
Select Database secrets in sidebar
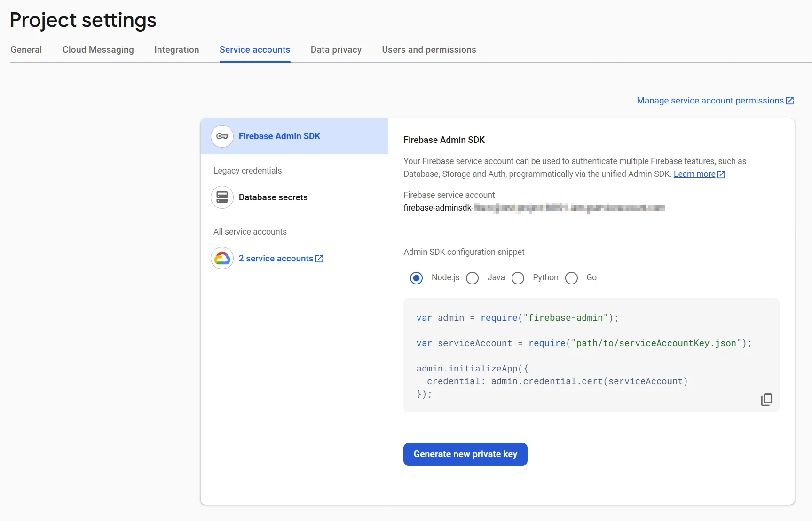(273, 197)
